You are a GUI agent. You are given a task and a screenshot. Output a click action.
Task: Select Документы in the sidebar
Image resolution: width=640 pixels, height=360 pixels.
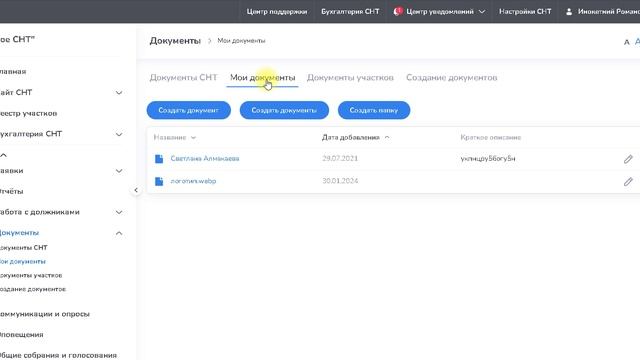point(20,233)
